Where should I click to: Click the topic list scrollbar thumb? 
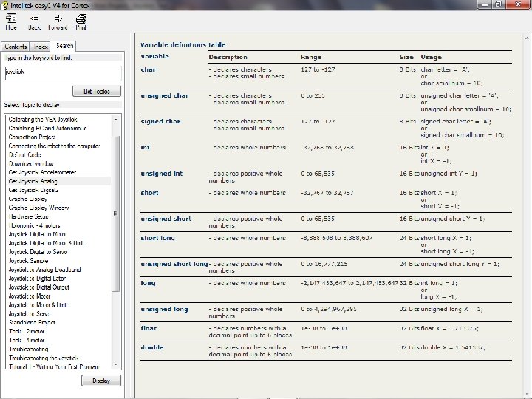coord(116,214)
